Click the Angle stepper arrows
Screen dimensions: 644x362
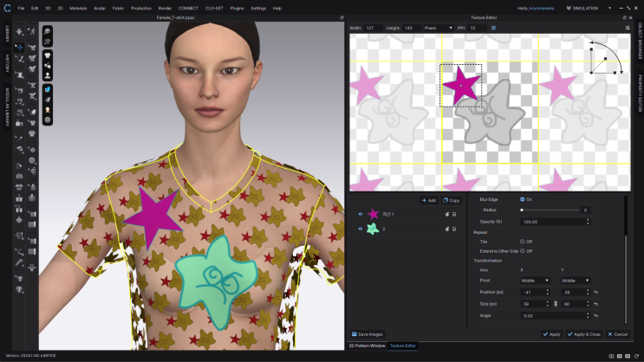click(588, 315)
